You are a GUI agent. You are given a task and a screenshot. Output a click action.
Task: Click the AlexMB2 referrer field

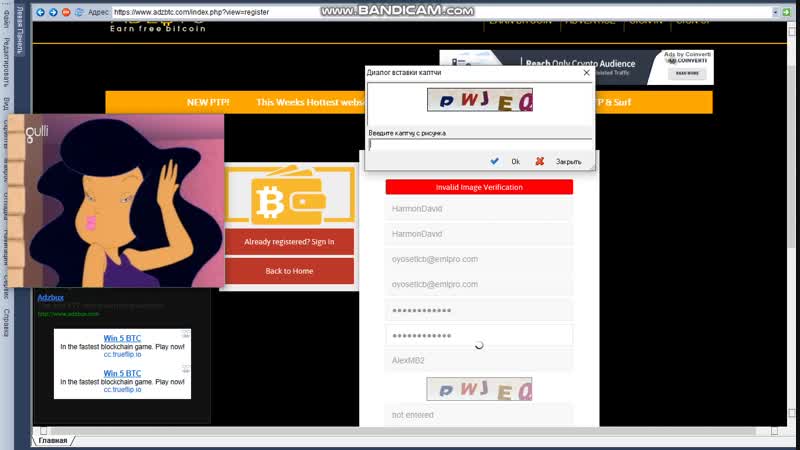(479, 360)
